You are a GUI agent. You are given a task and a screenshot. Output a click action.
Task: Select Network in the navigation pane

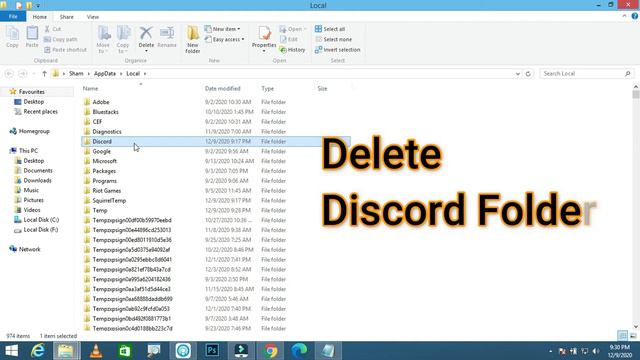coord(29,249)
